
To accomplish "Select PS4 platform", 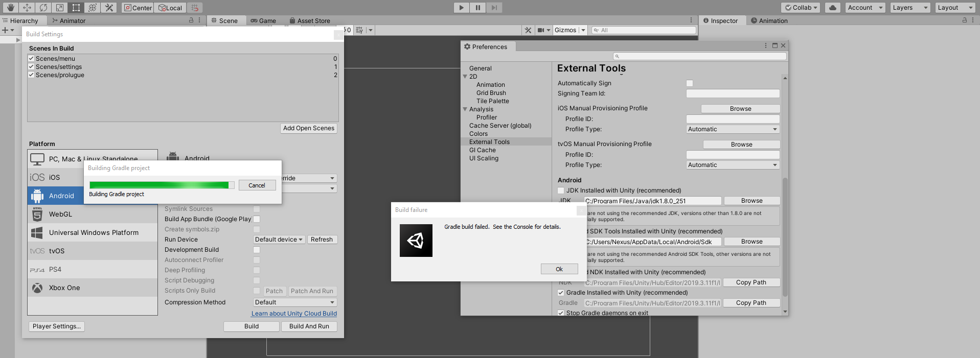I will point(93,269).
